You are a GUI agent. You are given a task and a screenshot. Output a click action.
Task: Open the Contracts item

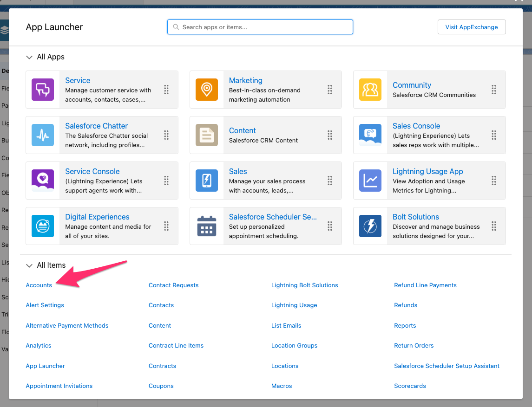click(162, 366)
